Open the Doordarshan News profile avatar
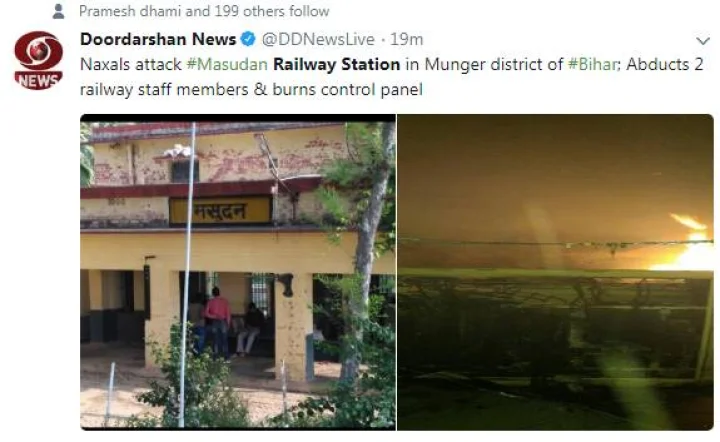The image size is (720, 442). pos(39,60)
